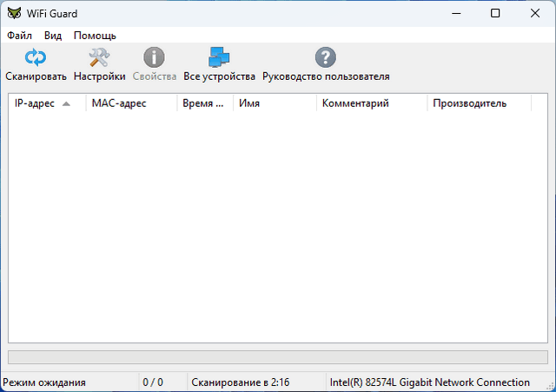Viewport: 556px width, 392px height.
Task: Click the grayed-out Свойства info icon
Action: 154,58
